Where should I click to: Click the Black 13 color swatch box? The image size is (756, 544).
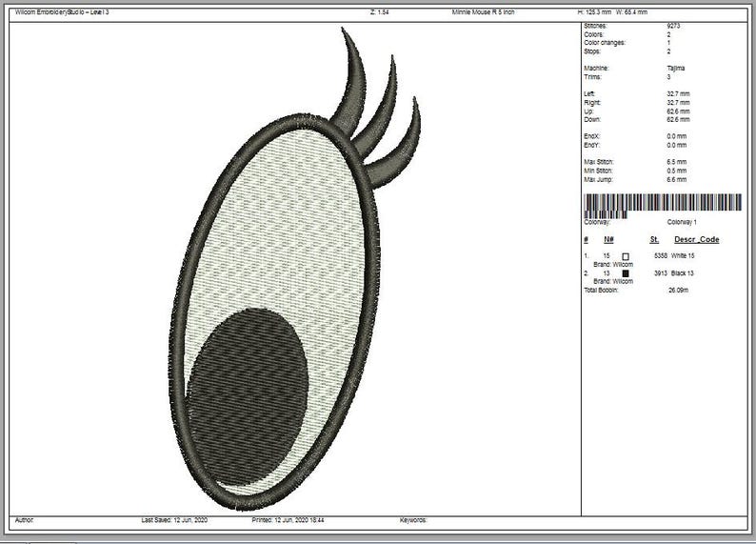[626, 273]
